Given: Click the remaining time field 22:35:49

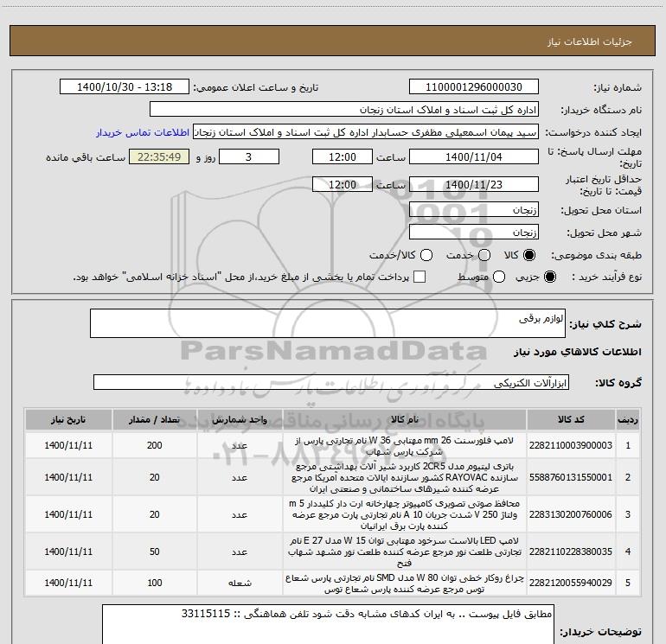Looking at the screenshot, I should tap(159, 157).
